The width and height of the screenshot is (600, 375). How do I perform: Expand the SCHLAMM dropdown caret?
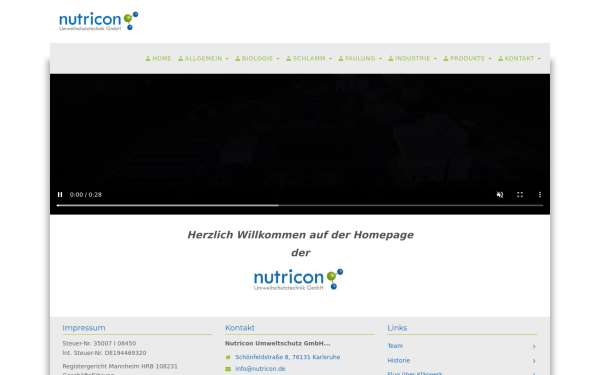point(330,59)
